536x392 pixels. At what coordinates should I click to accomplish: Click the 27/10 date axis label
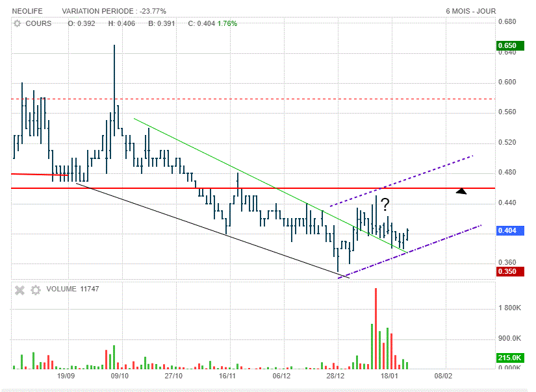(173, 376)
